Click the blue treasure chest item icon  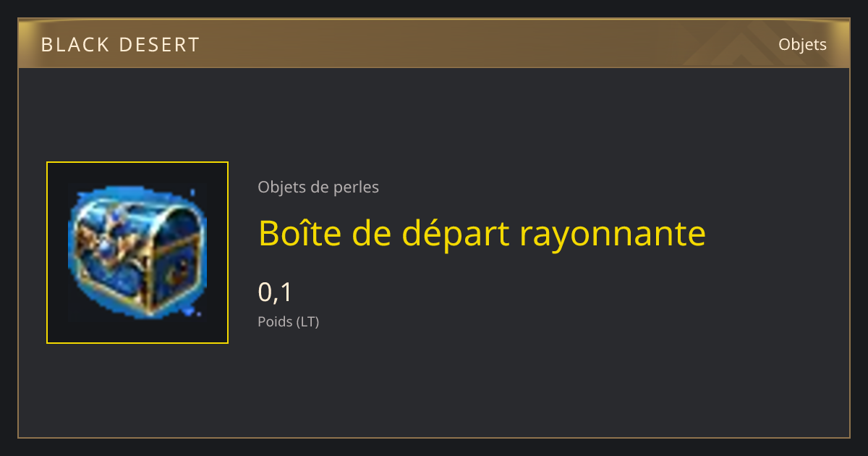click(137, 252)
